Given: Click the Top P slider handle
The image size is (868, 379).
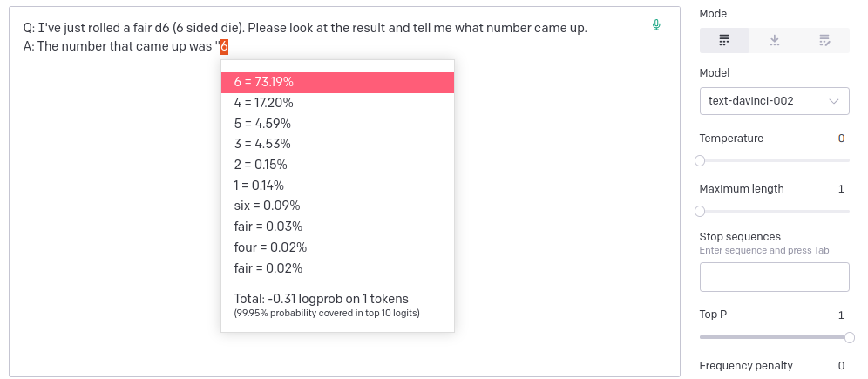Looking at the screenshot, I should pos(850,337).
